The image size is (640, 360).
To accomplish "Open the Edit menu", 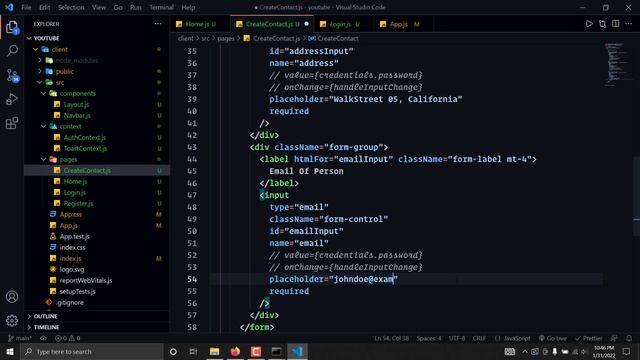I will (x=44, y=7).
